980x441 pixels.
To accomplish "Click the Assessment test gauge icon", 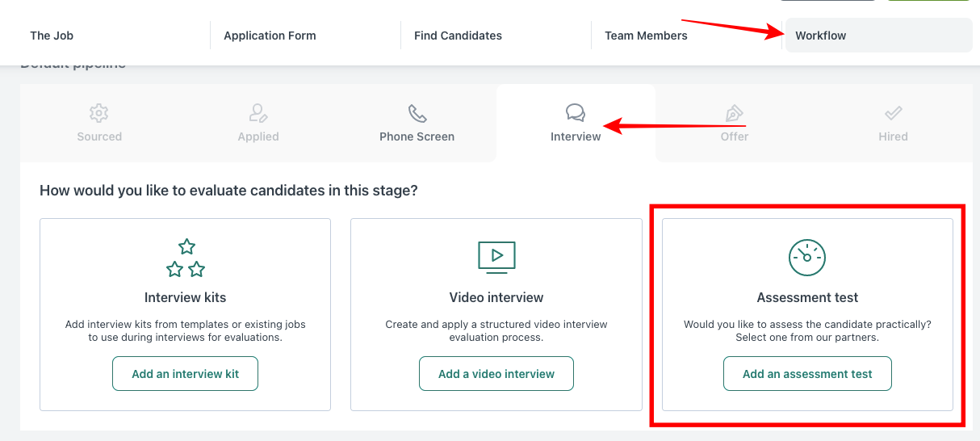I will [807, 258].
